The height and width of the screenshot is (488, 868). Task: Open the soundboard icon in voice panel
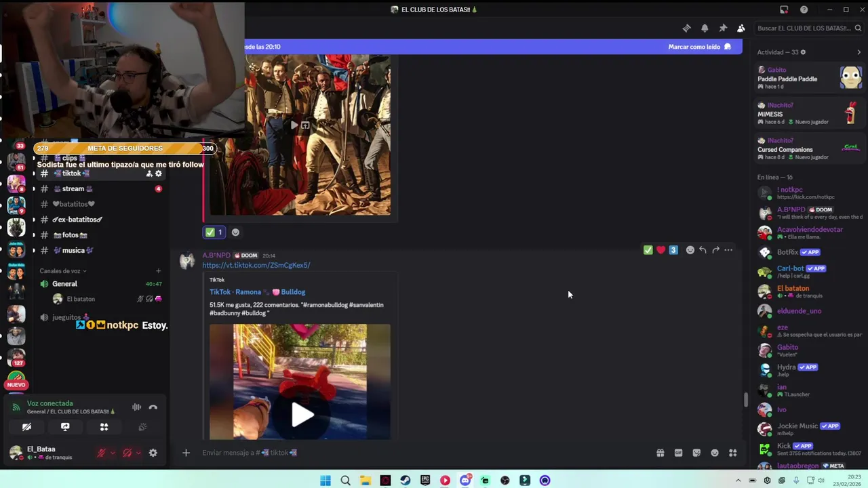pos(142,427)
